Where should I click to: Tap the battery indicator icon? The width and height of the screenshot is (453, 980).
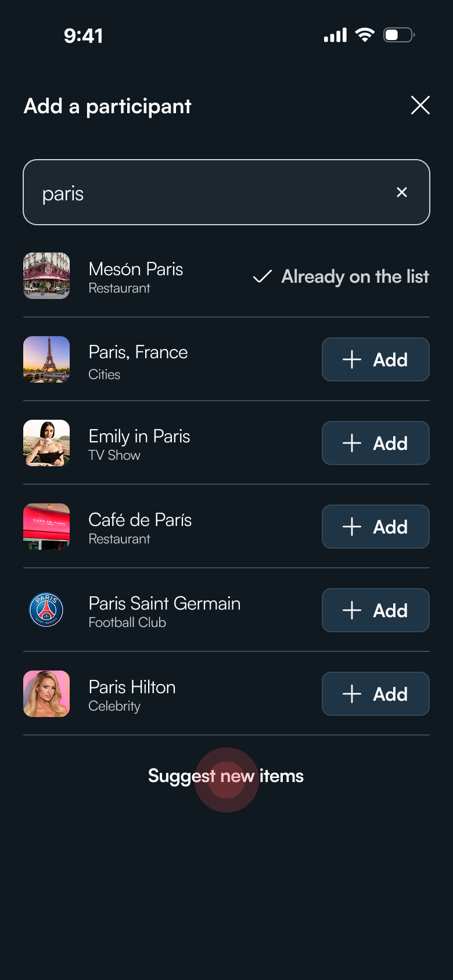click(x=398, y=35)
